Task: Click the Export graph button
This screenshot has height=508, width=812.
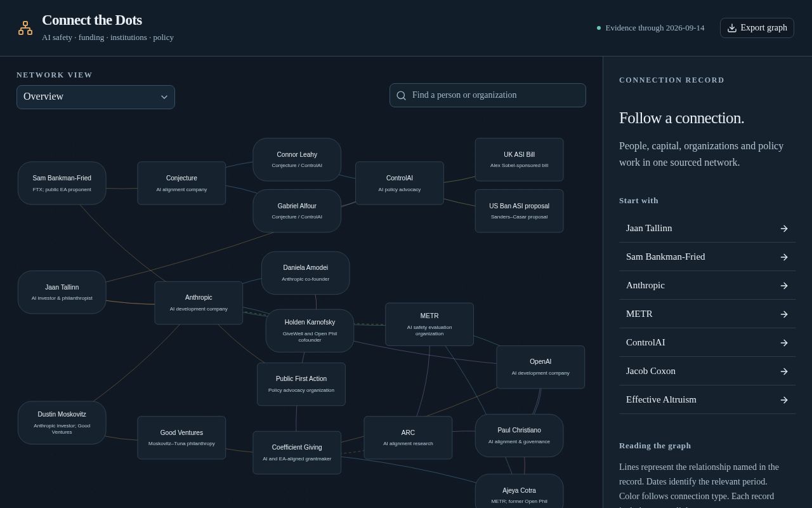Action: (x=757, y=28)
